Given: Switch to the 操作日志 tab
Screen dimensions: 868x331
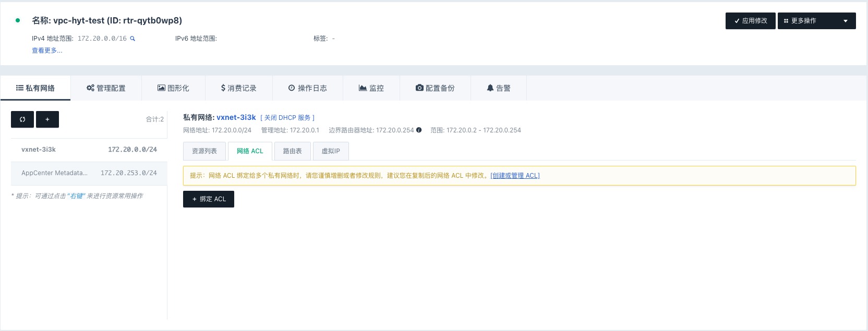Looking at the screenshot, I should pos(308,88).
